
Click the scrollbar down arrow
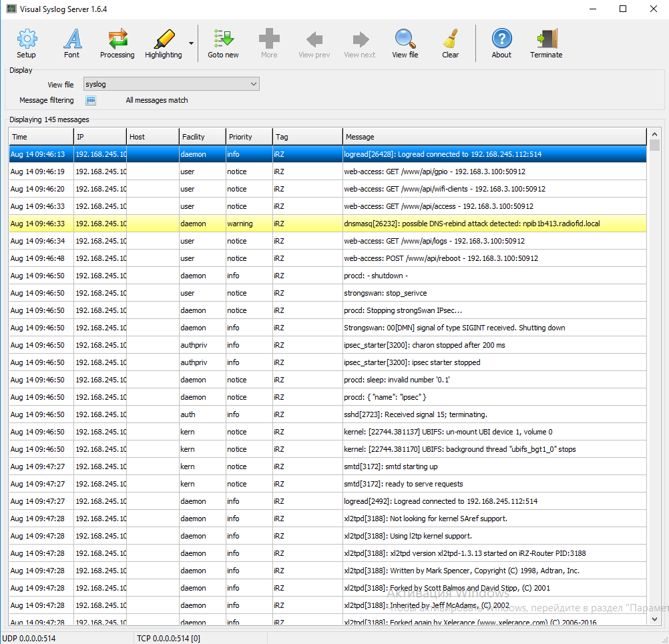tap(654, 619)
